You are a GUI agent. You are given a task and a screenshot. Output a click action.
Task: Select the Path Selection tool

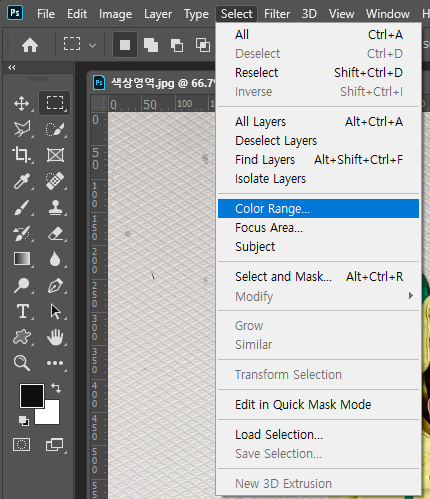[x=55, y=312]
